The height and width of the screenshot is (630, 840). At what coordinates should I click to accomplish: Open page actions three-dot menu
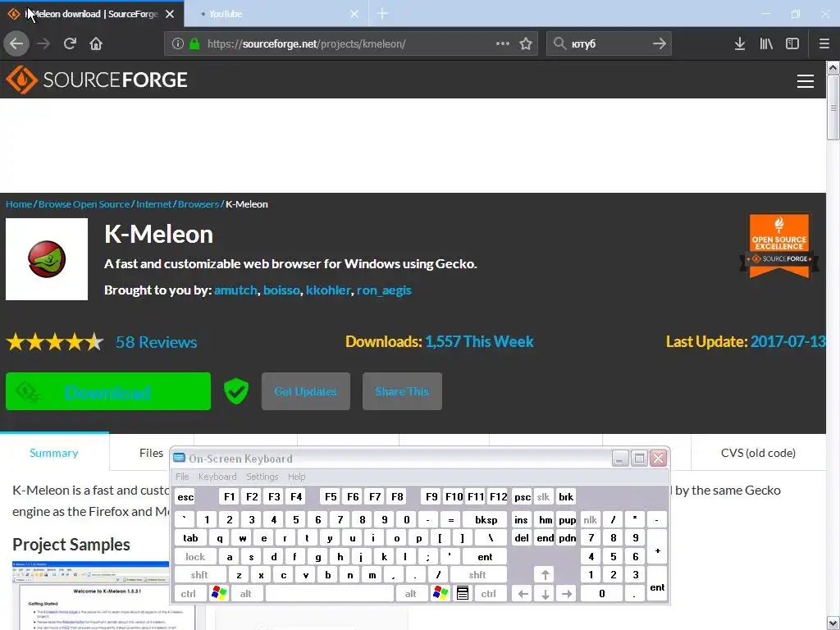[x=503, y=43]
